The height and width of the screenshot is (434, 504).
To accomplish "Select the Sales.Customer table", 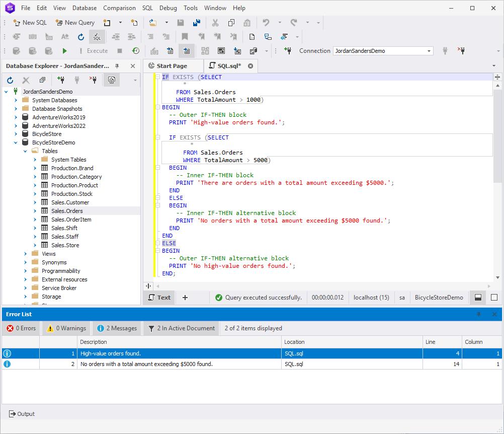I will 70,202.
